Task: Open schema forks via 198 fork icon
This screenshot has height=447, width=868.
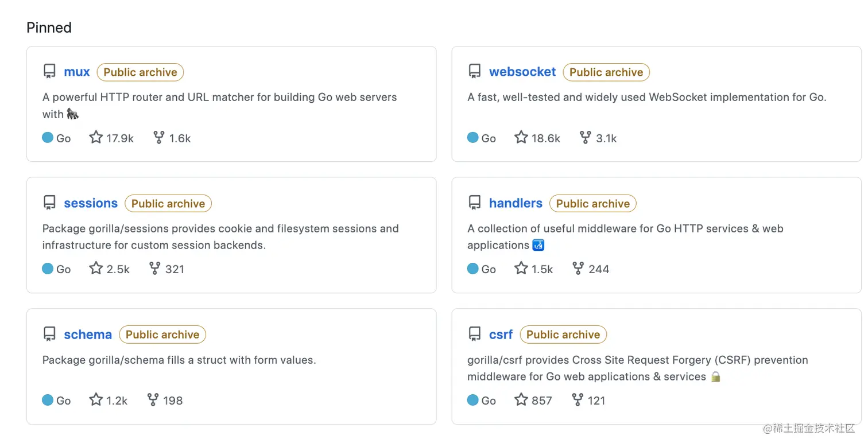Action: [x=153, y=400]
